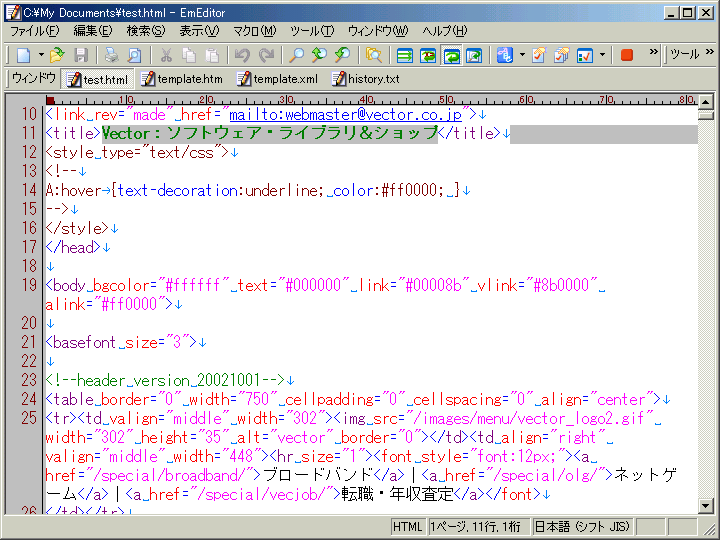Viewport: 720px width, 540px height.
Task: Switch to the template.xml tab
Action: (277, 79)
